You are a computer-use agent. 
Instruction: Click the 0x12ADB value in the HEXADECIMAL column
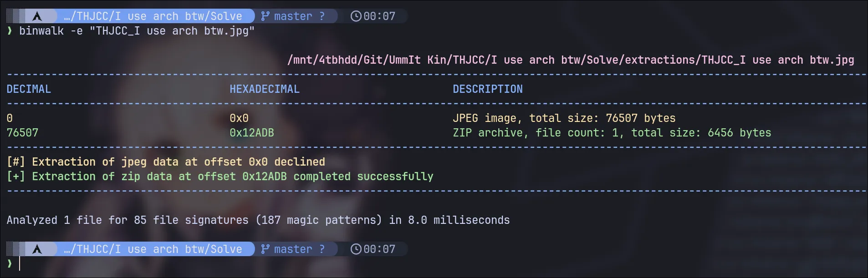click(251, 133)
